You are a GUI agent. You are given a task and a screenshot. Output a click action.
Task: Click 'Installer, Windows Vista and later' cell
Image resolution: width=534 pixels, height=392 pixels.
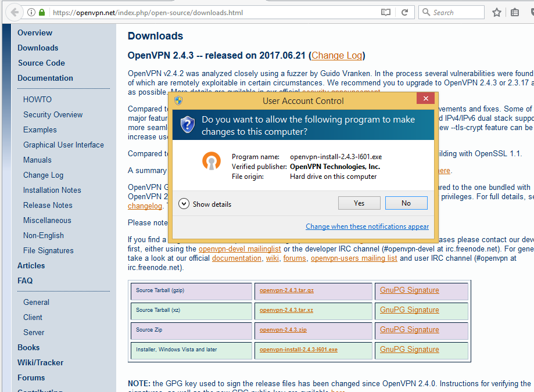[x=191, y=351]
